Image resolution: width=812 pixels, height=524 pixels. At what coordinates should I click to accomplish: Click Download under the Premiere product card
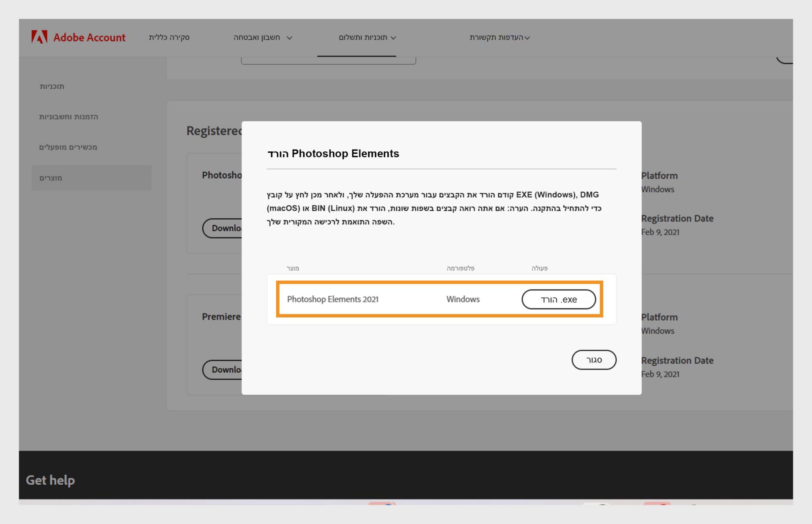(x=223, y=370)
